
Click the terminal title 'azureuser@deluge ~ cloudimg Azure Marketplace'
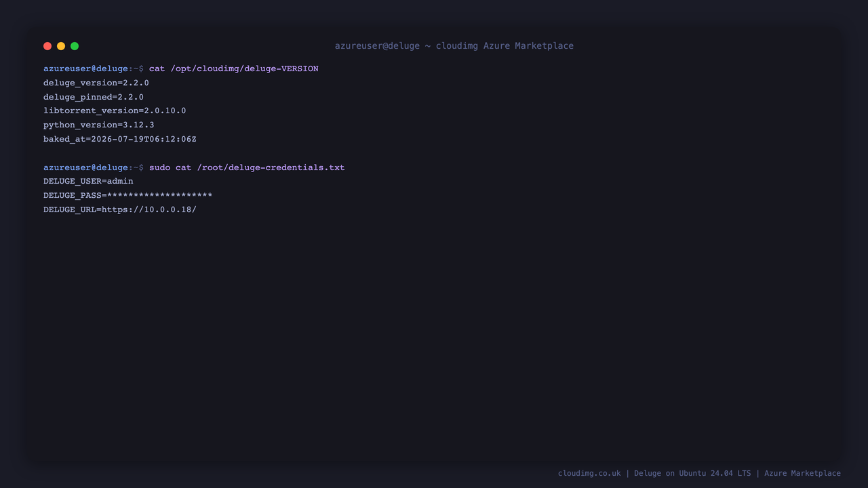click(x=454, y=46)
